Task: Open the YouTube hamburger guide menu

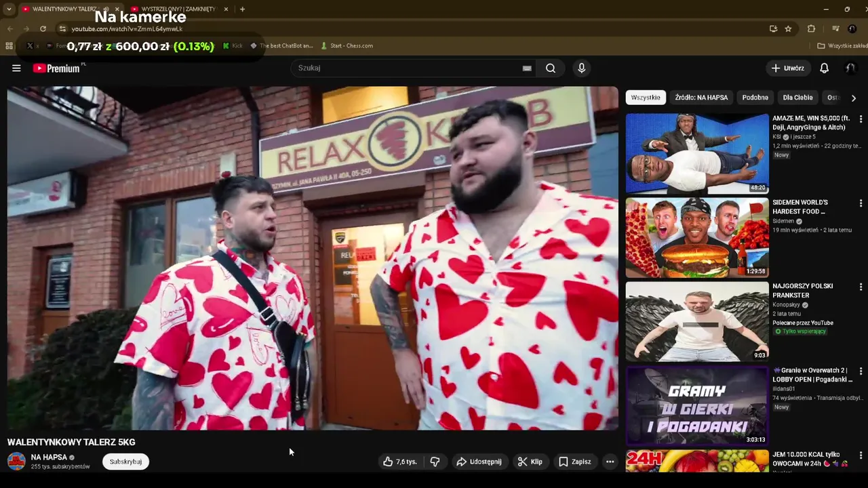Action: 16,68
